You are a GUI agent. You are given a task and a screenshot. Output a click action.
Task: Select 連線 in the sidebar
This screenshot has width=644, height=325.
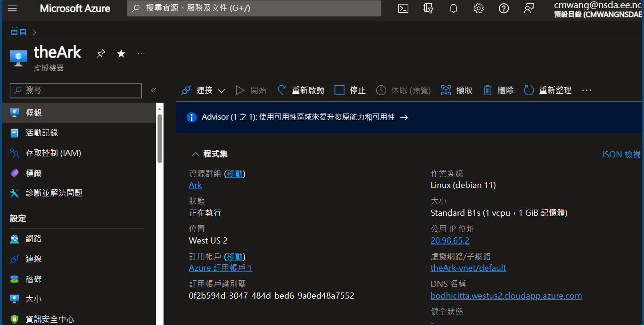click(x=78, y=259)
